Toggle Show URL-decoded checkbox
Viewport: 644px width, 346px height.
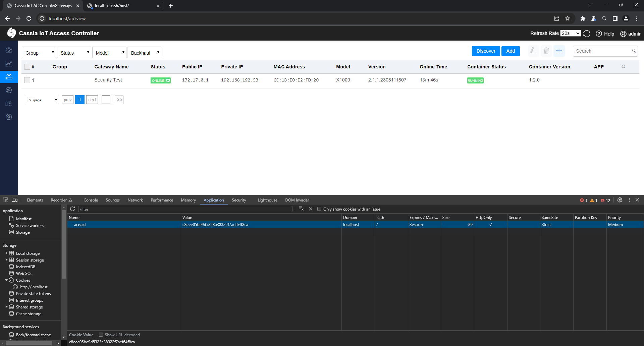pos(101,335)
